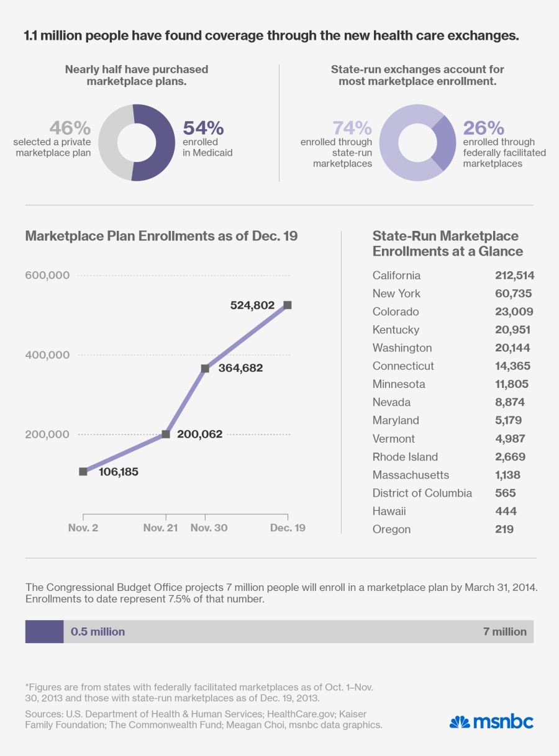The height and width of the screenshot is (756, 559).
Task: Select the 364,682 square marker on chart
Action: click(x=205, y=368)
